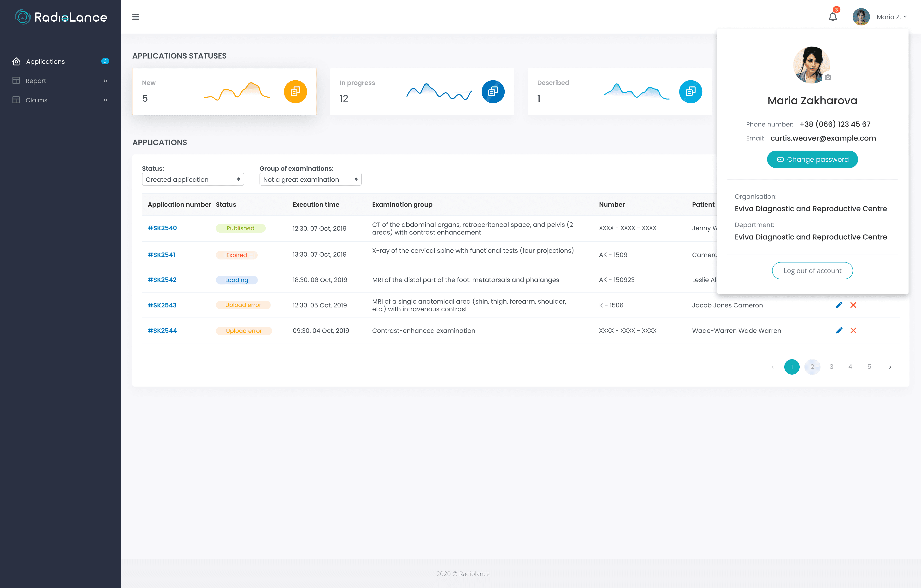Click the dark blue In progress icon
Screen dimensions: 921x588
[x=493, y=91]
